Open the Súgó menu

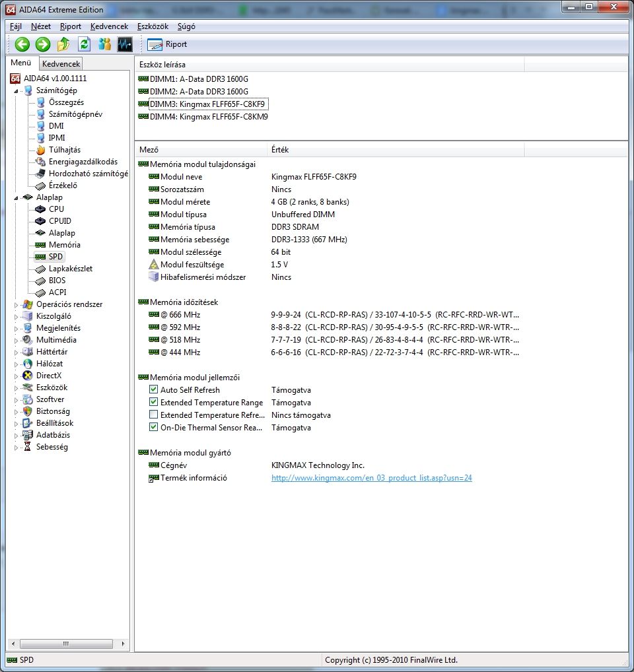pos(186,26)
